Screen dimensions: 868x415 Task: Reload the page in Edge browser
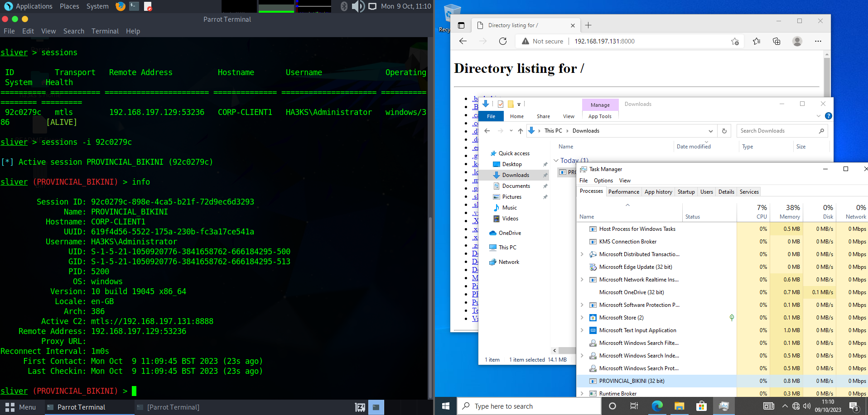click(503, 41)
